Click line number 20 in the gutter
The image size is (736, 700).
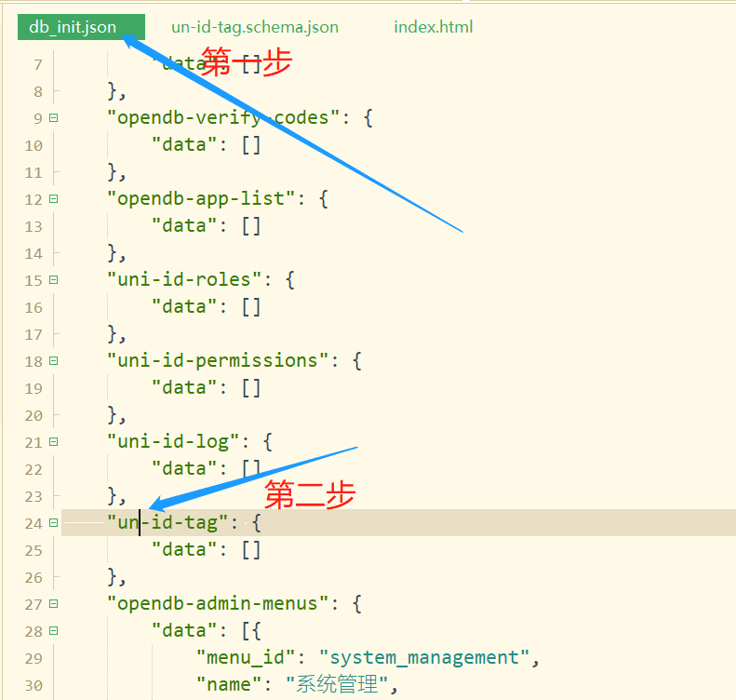33,415
